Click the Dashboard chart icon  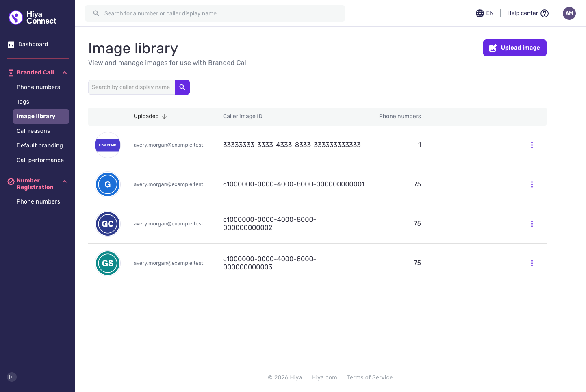(11, 45)
